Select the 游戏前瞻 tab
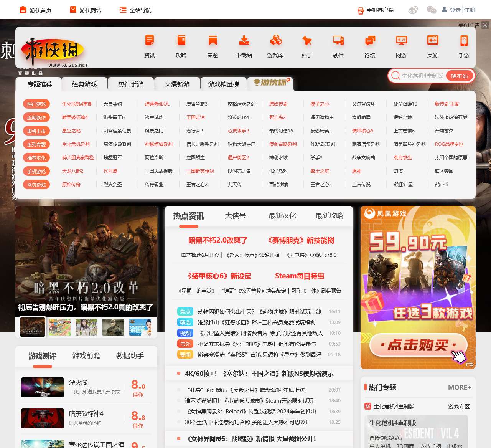 click(86, 356)
